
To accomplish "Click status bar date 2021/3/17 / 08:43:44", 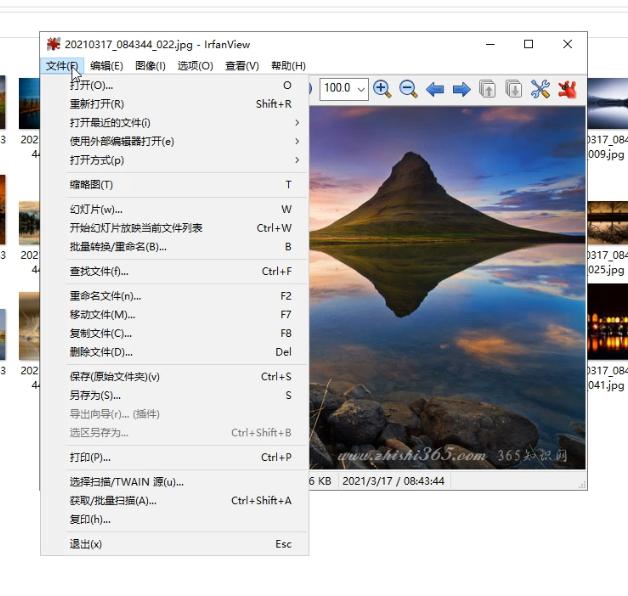I will (393, 481).
